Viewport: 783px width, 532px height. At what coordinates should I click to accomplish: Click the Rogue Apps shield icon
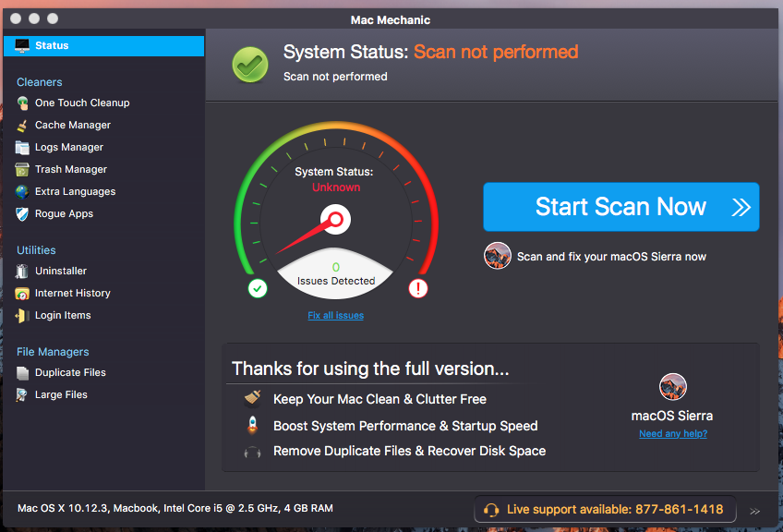tap(22, 213)
